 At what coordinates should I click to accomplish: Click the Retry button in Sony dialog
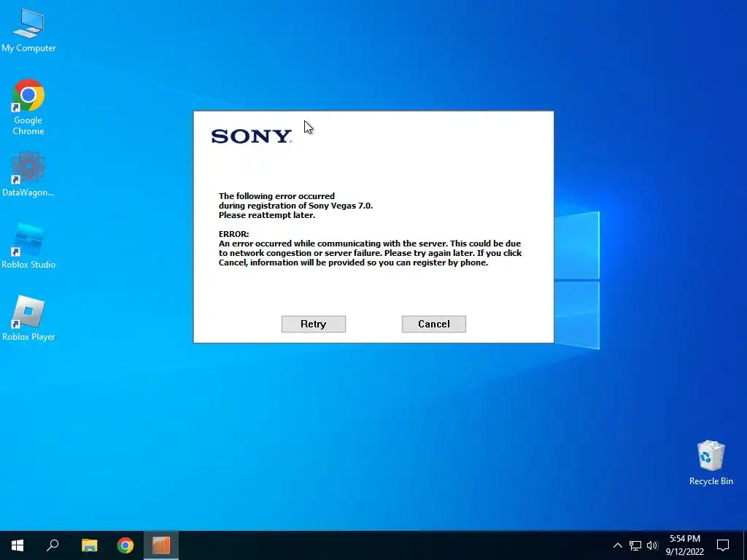[314, 324]
